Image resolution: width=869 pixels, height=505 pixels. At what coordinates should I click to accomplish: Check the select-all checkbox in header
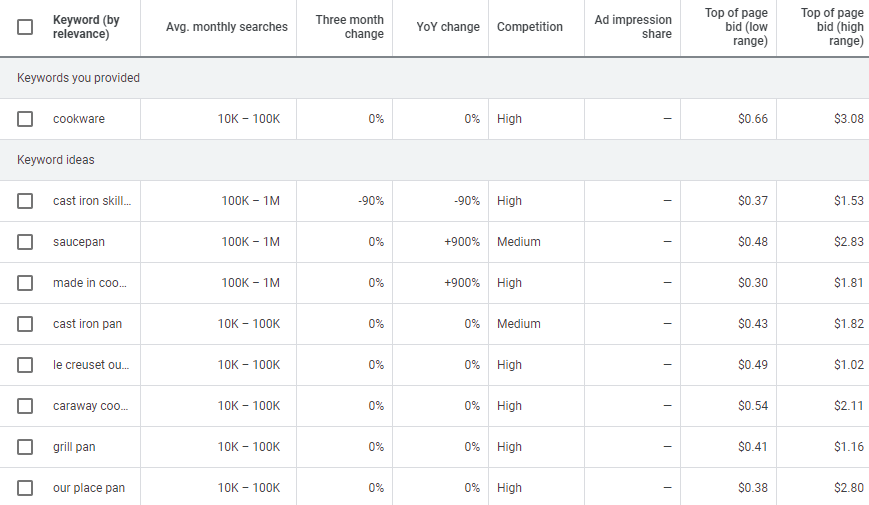[25, 27]
